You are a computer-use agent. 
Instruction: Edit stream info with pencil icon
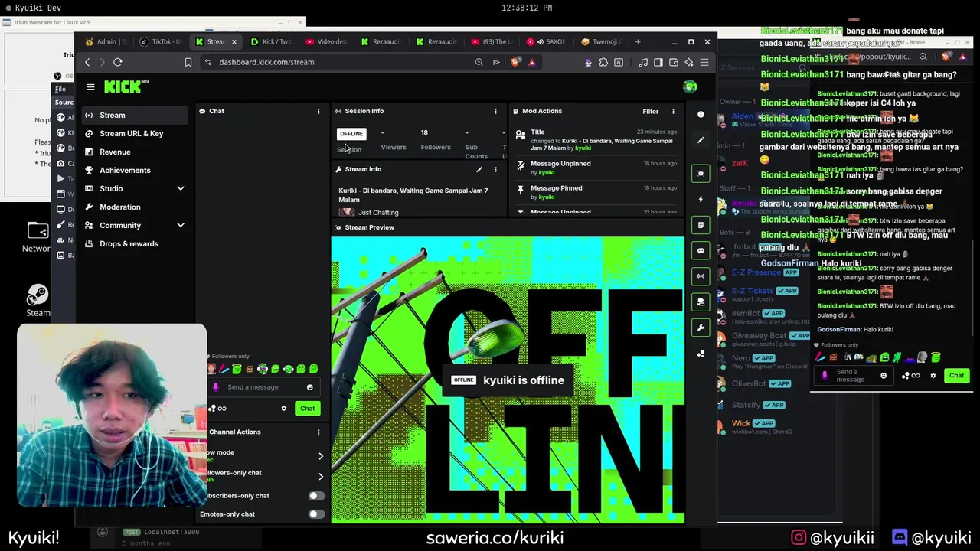479,169
